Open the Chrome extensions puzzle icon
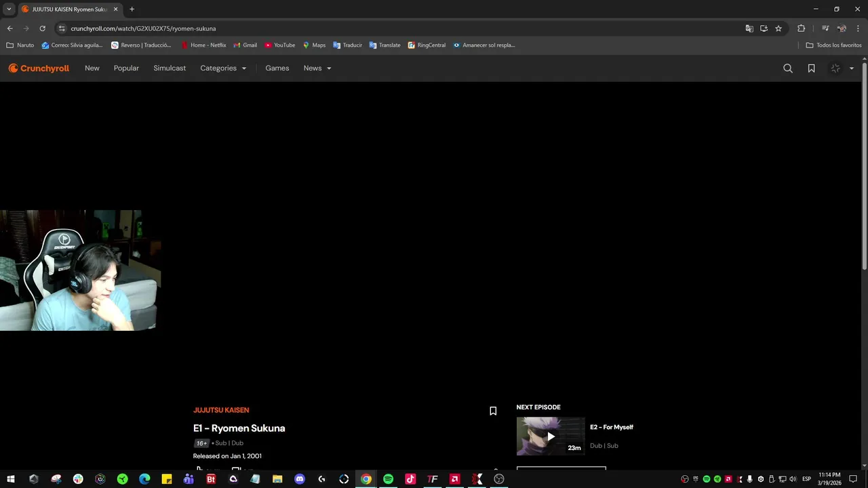 802,28
